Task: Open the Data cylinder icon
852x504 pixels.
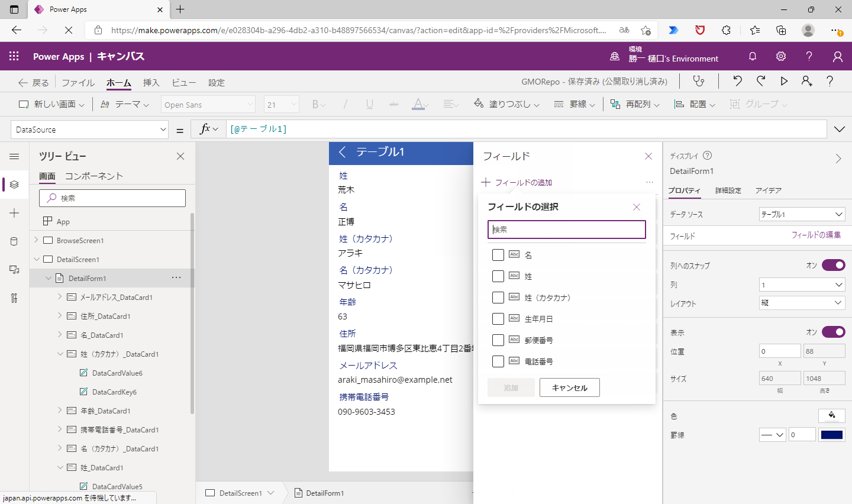Action: pyautogui.click(x=14, y=241)
